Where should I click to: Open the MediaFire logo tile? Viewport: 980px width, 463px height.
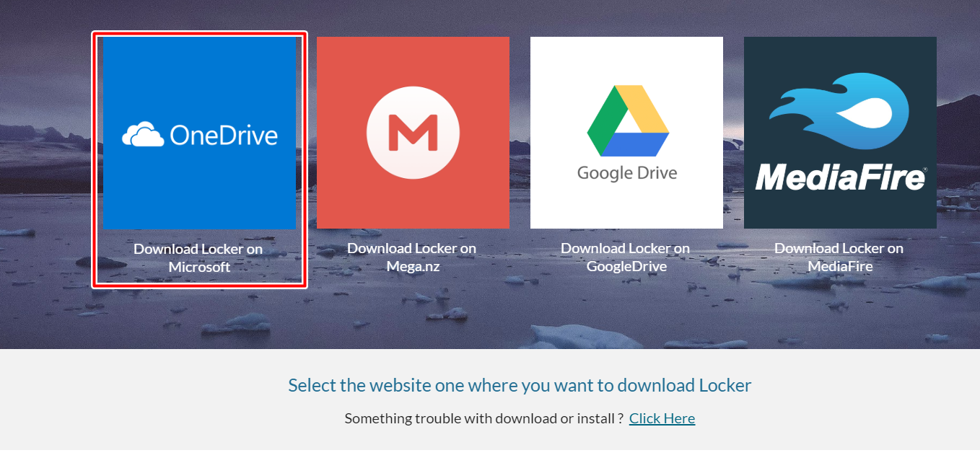point(840,133)
